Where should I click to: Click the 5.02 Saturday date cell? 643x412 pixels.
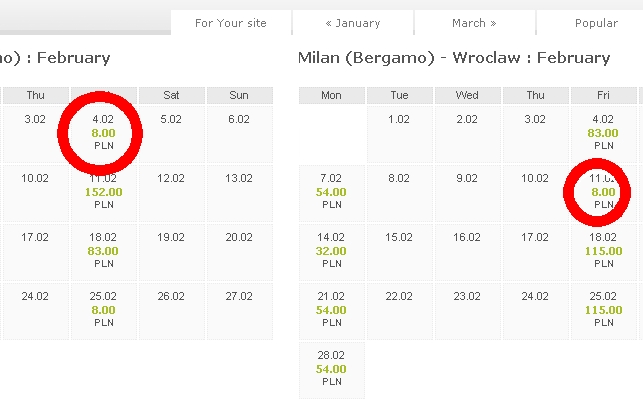click(x=171, y=133)
